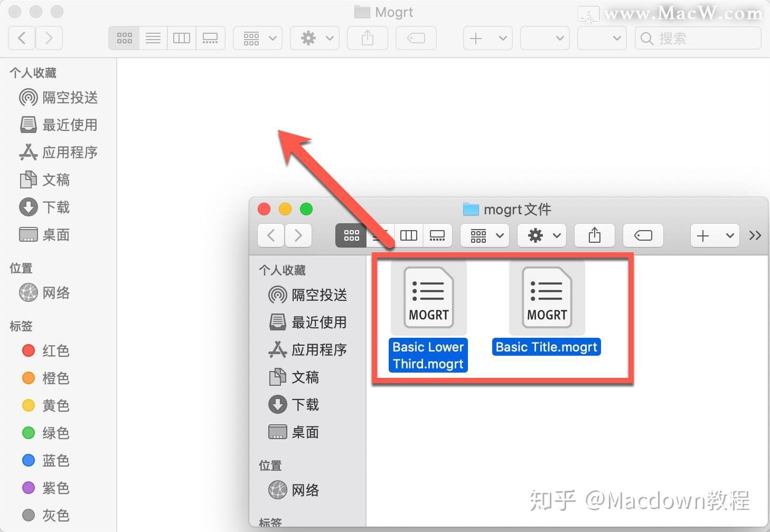
Task: Switch to icon view in the Mogrt window
Action: click(x=124, y=37)
